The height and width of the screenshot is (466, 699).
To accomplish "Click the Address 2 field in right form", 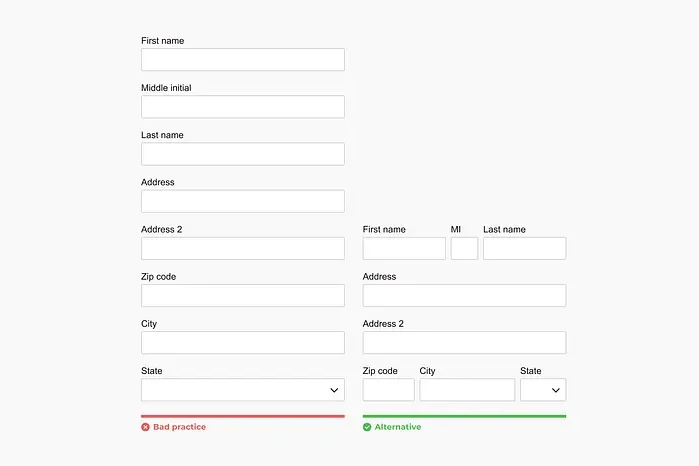I will coord(464,342).
